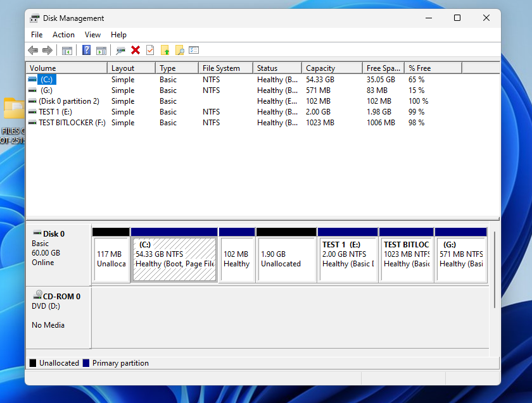
Task: Click the Connect/Rescan disk toolbar icon
Action: coord(120,51)
